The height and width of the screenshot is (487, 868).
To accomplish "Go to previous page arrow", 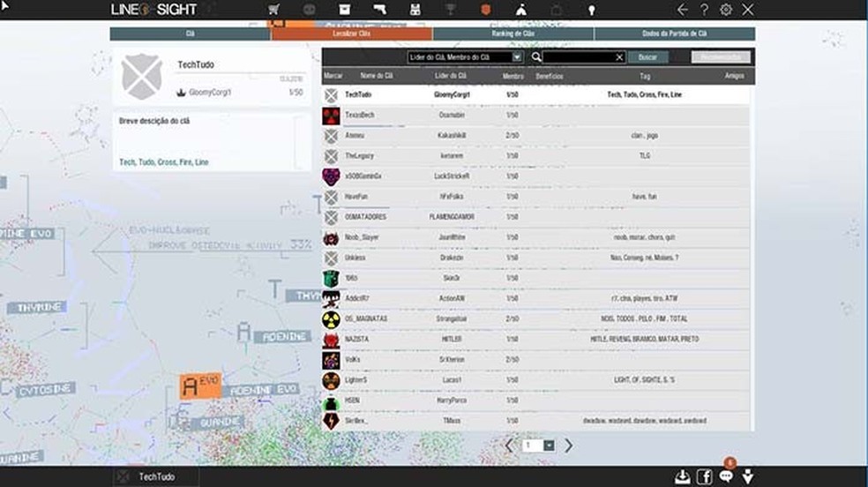I will coord(509,446).
